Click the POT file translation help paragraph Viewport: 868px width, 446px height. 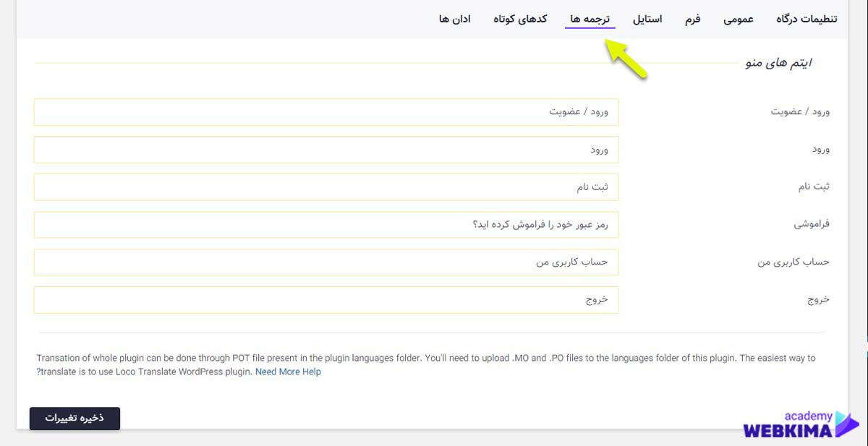point(426,365)
